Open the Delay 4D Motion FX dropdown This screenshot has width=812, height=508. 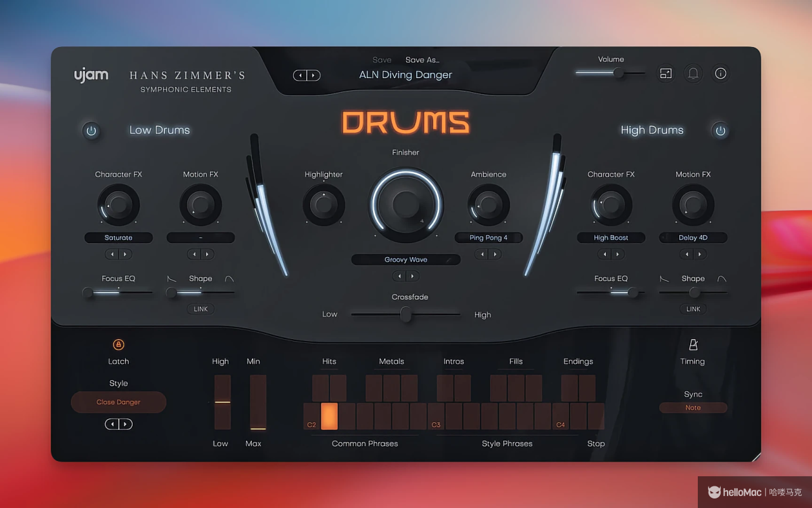tap(693, 237)
